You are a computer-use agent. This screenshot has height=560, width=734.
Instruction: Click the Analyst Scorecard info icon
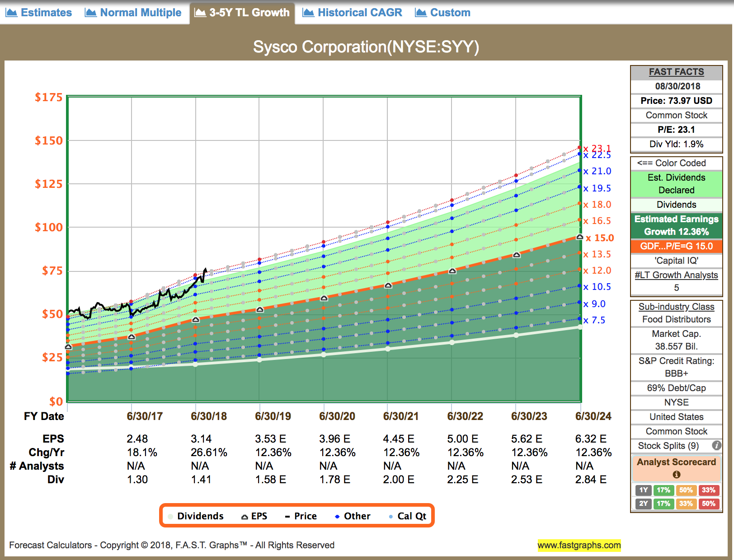click(x=676, y=475)
